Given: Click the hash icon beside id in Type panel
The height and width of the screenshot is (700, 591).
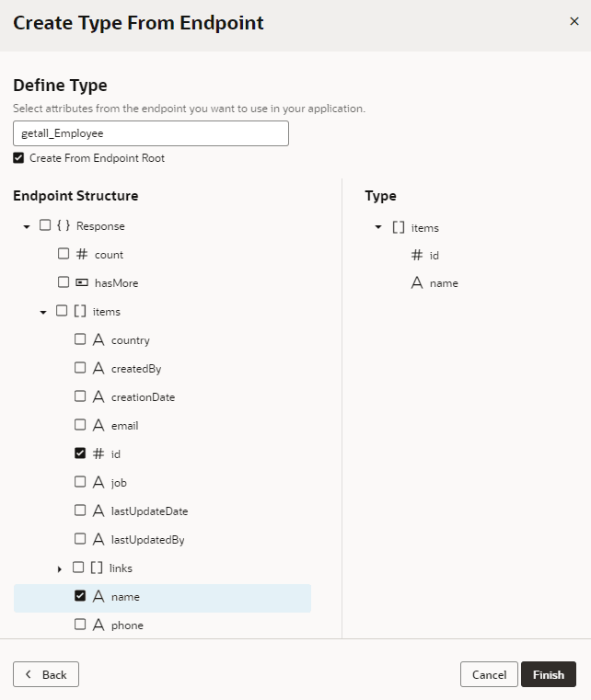Looking at the screenshot, I should (x=416, y=255).
